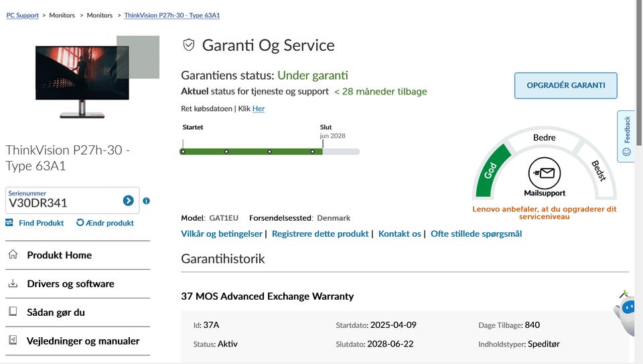Click Registrere dette produkt link
This screenshot has width=643, height=364.
[320, 234]
